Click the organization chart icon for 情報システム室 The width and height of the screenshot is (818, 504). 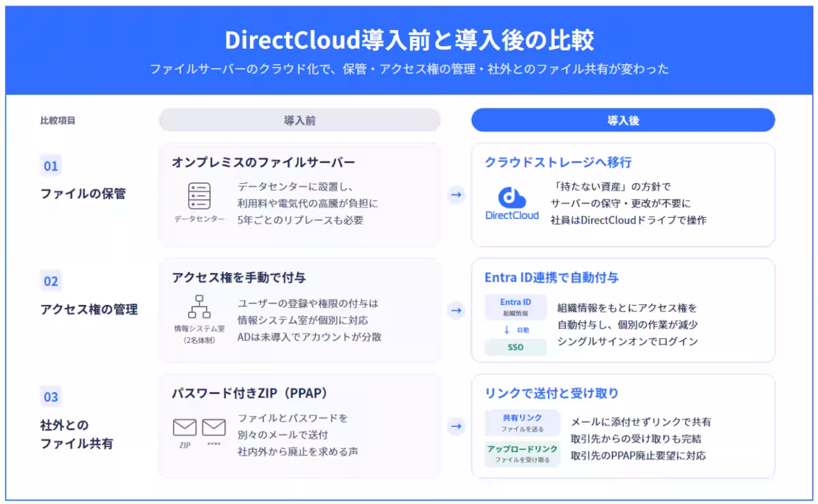pyautogui.click(x=199, y=306)
